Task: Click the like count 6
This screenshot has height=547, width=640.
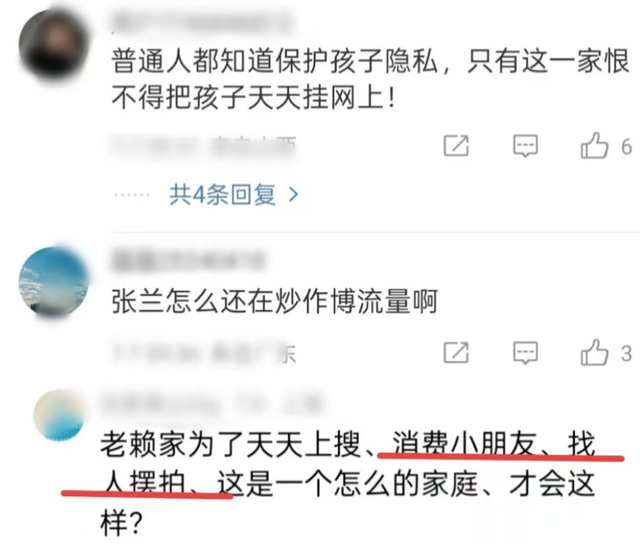Action: [x=627, y=146]
